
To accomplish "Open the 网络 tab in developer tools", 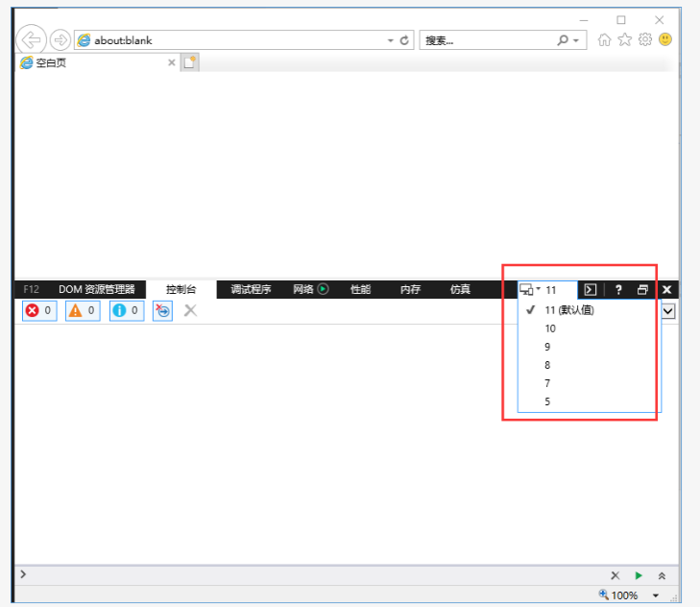I will pyautogui.click(x=309, y=289).
